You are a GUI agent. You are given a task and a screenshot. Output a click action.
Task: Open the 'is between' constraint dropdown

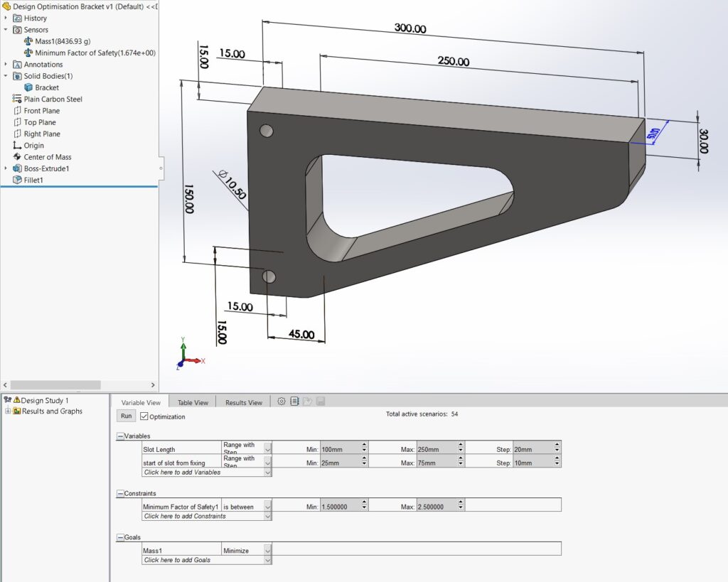pos(267,507)
